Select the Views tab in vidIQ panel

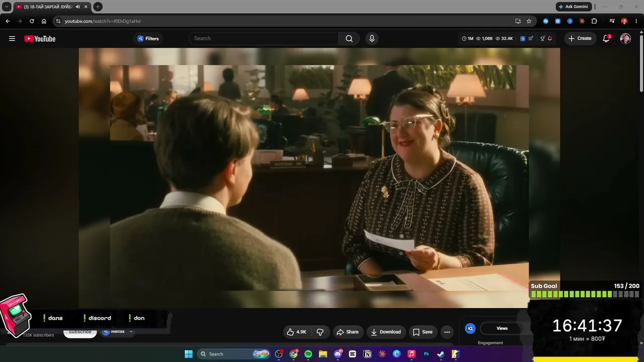[502, 328]
